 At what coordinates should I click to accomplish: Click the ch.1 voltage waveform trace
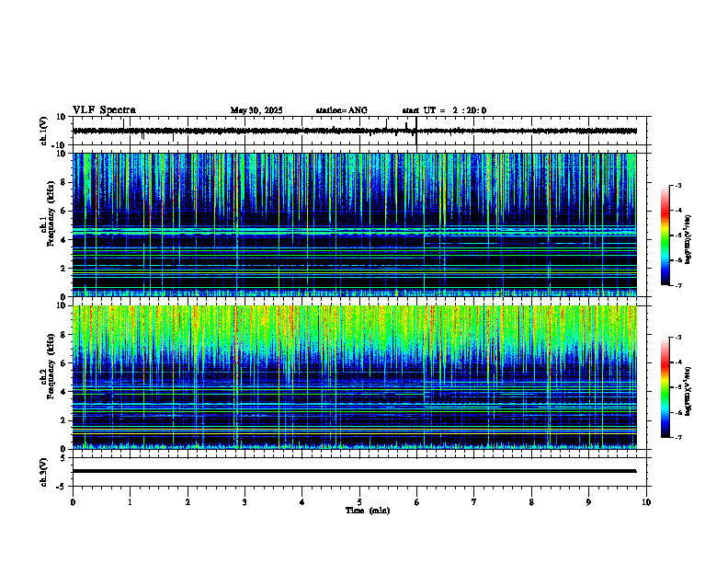[x=354, y=131]
